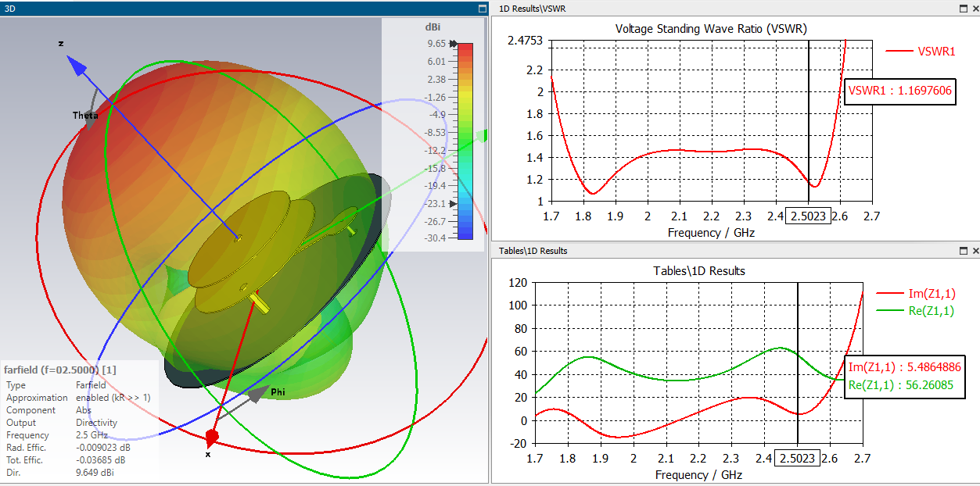Click the VSWR1 : 1.1697606 marker readout

(x=900, y=91)
